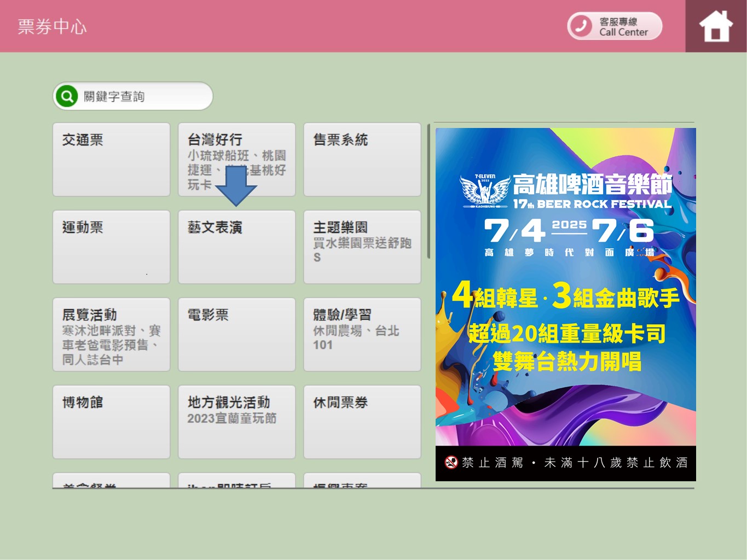
Task: Select the 博物館 tile
Action: [111, 422]
